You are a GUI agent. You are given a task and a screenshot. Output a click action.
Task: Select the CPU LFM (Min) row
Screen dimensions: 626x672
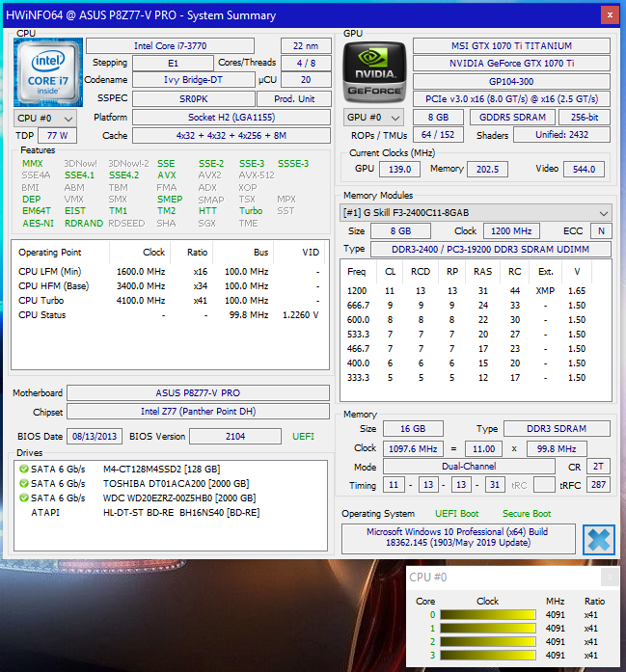170,272
